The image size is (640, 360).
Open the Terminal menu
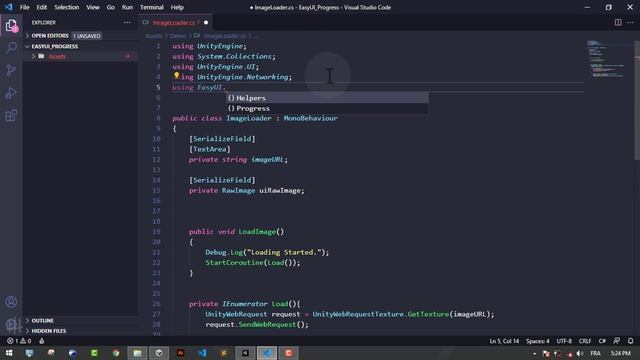pos(151,7)
